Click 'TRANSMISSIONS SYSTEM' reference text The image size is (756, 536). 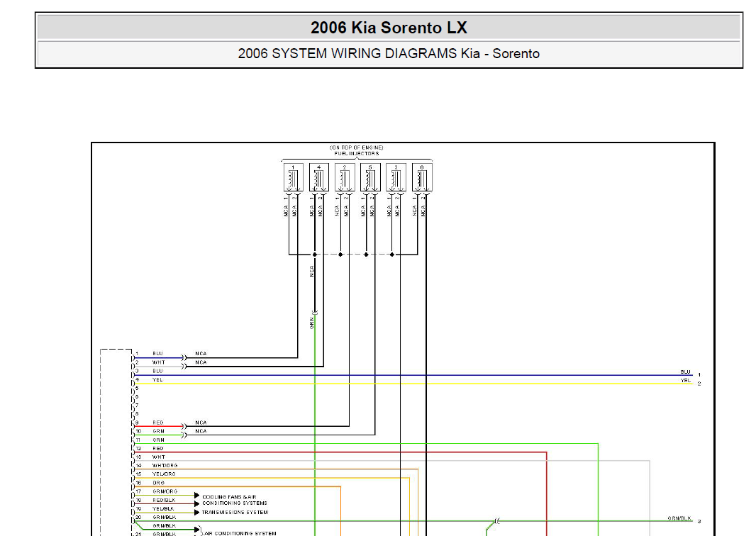coord(235,513)
